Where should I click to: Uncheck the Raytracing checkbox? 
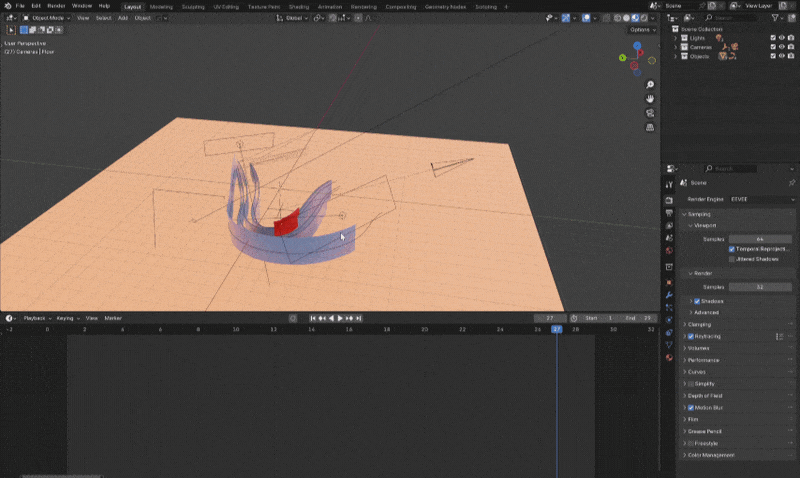pos(691,336)
